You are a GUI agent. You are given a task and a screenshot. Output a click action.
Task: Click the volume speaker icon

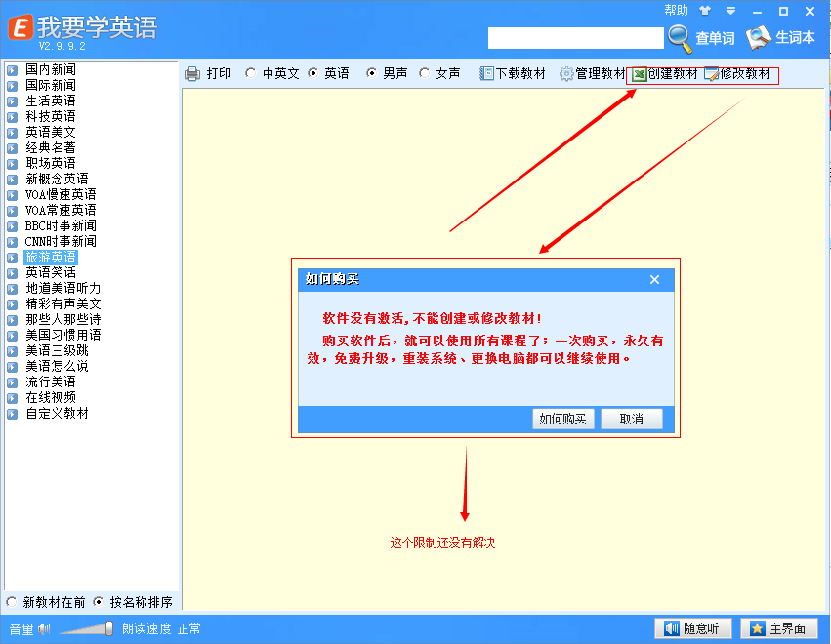(x=45, y=628)
